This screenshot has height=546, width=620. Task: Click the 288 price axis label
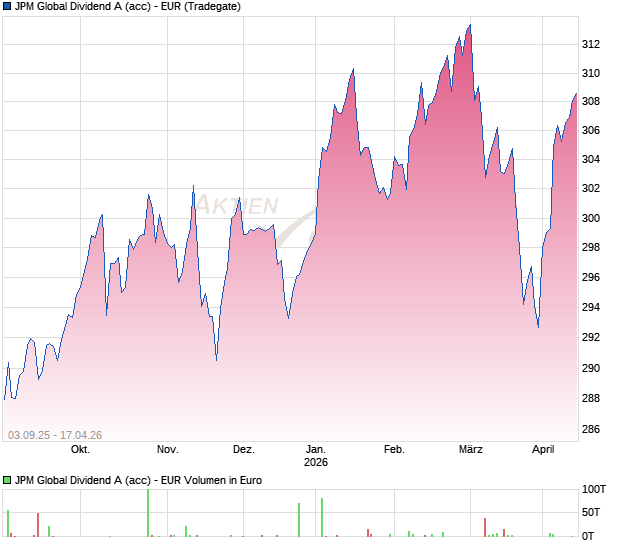(x=591, y=398)
